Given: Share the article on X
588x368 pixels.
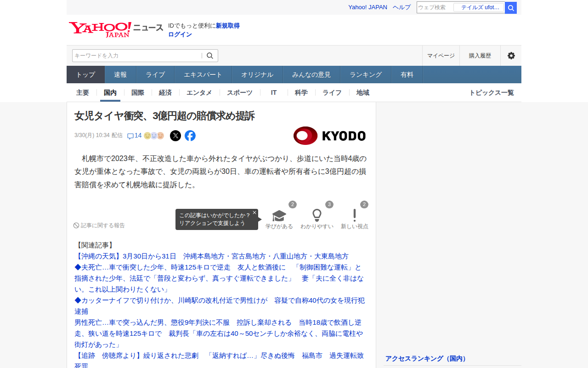Looking at the screenshot, I should tap(175, 136).
